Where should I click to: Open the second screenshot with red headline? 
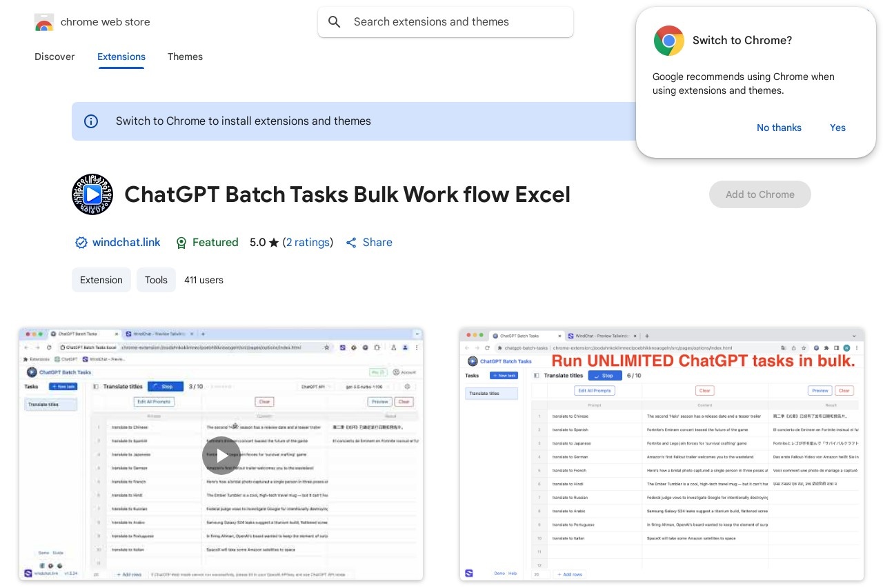coord(662,454)
